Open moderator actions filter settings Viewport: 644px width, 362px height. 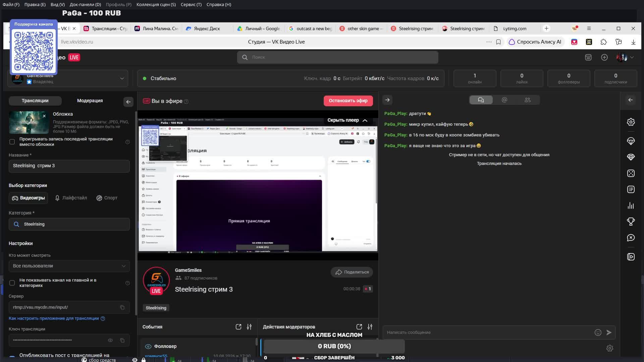point(370,327)
